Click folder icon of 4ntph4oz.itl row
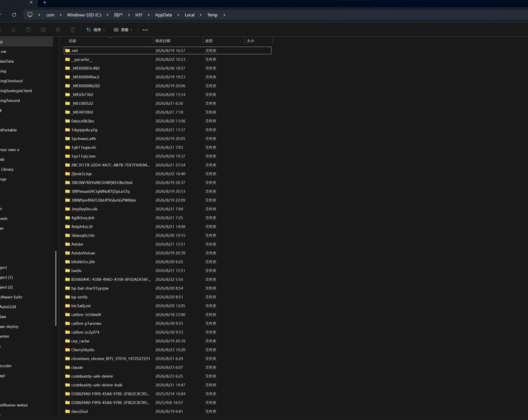This screenshot has height=420, width=528. pyautogui.click(x=68, y=227)
